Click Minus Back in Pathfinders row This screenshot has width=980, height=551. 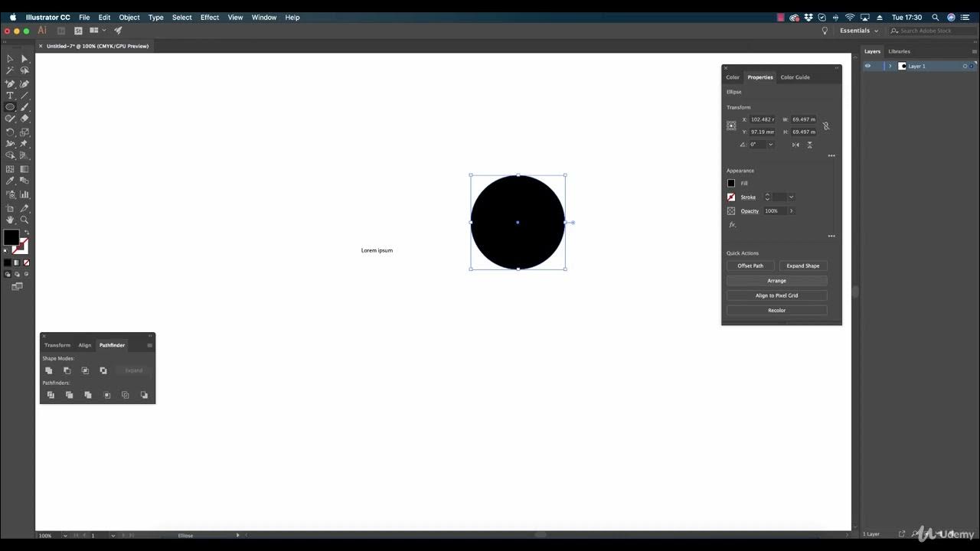144,395
